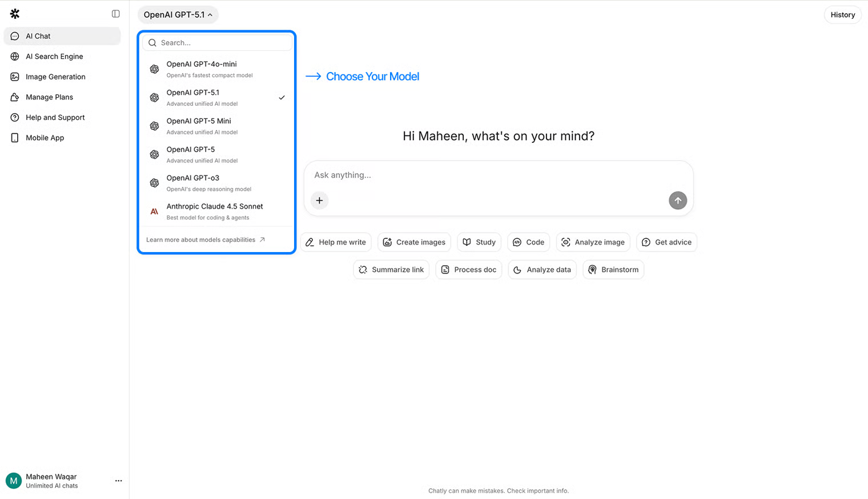Click the Maheen Waqar account name
This screenshot has height=499, width=868.
tap(51, 477)
